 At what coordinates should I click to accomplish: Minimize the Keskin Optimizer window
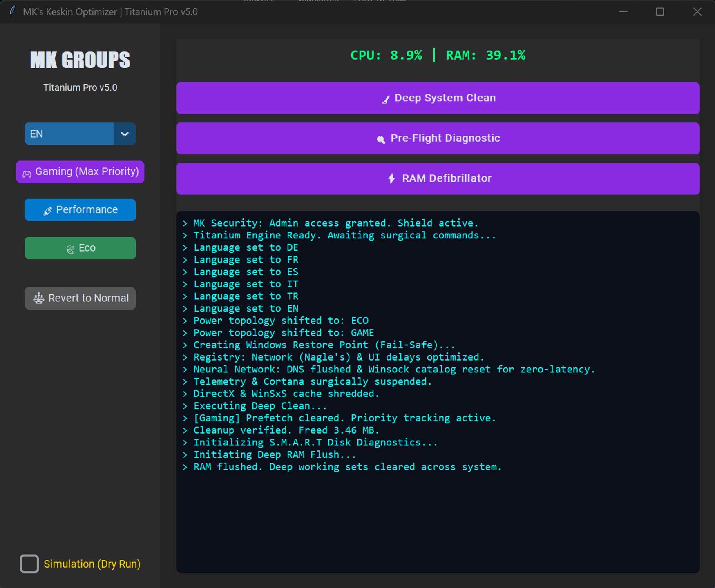coord(623,11)
